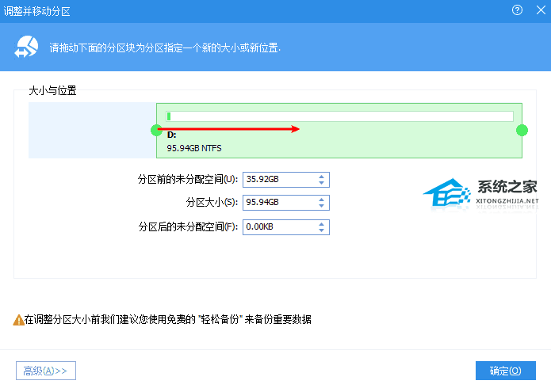This screenshot has width=551, height=392.
Task: Decrease unallocated space before partition
Action: coord(321,183)
